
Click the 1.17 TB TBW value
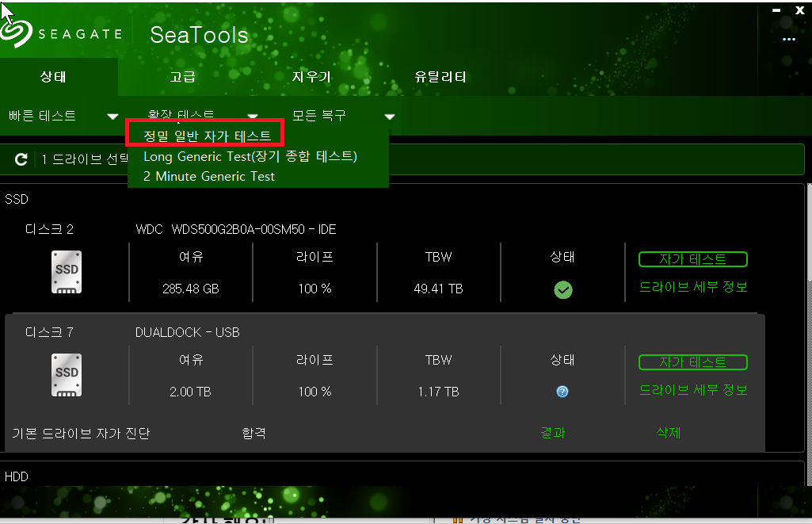[x=438, y=392]
